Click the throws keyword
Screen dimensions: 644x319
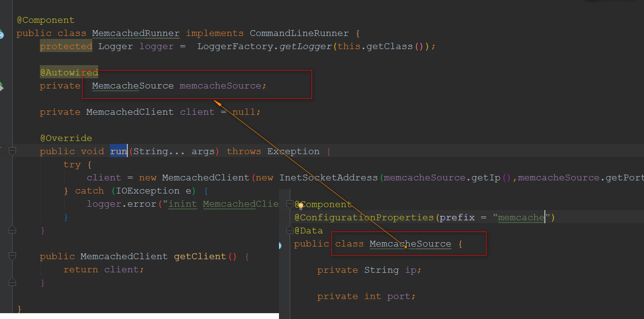pyautogui.click(x=244, y=151)
